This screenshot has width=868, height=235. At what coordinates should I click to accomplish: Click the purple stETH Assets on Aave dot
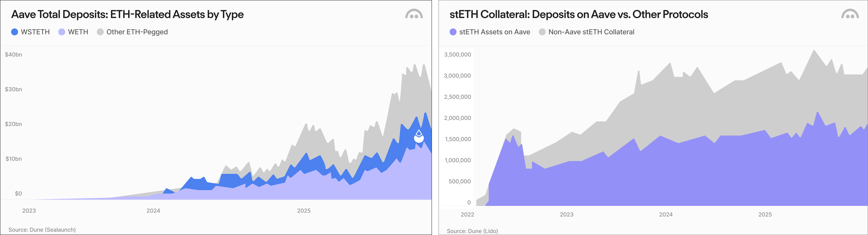click(x=453, y=32)
